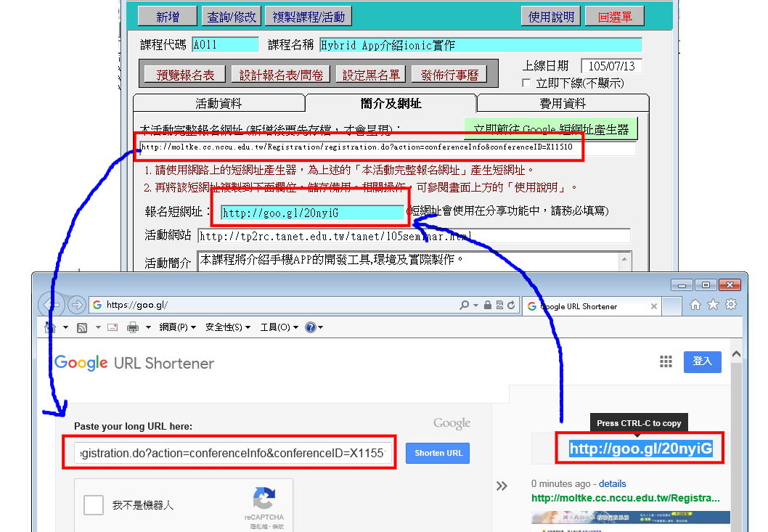This screenshot has height=532, width=768.
Task: Open 使用說明 help
Action: coord(551,17)
